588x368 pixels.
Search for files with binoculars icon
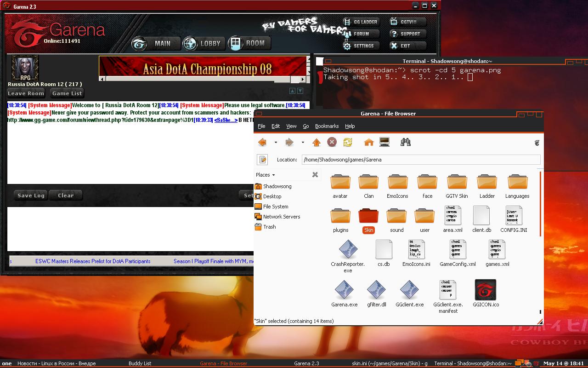tap(406, 143)
